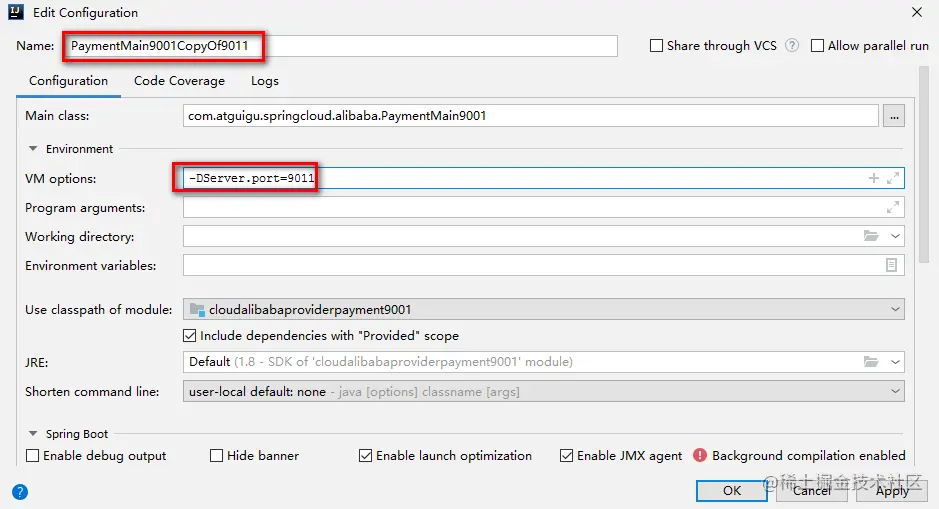Check Hide banner option
Viewport: 939px width, 509px height.
click(216, 456)
